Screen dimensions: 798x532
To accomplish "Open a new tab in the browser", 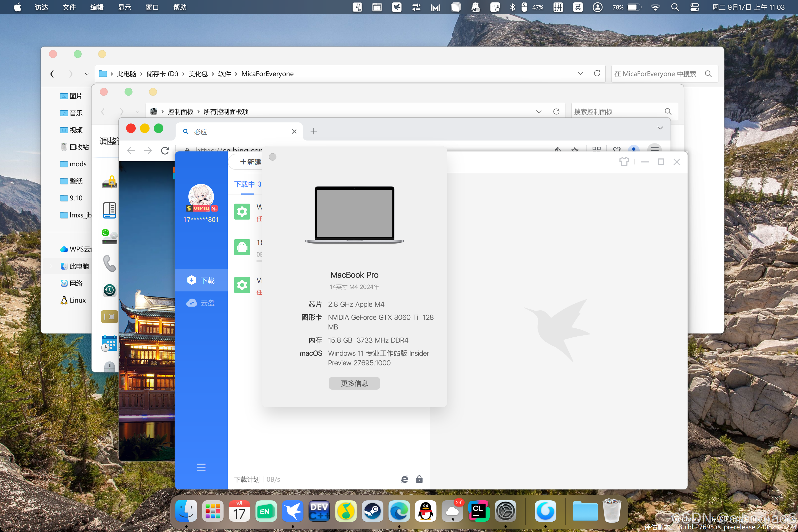I will pos(314,131).
